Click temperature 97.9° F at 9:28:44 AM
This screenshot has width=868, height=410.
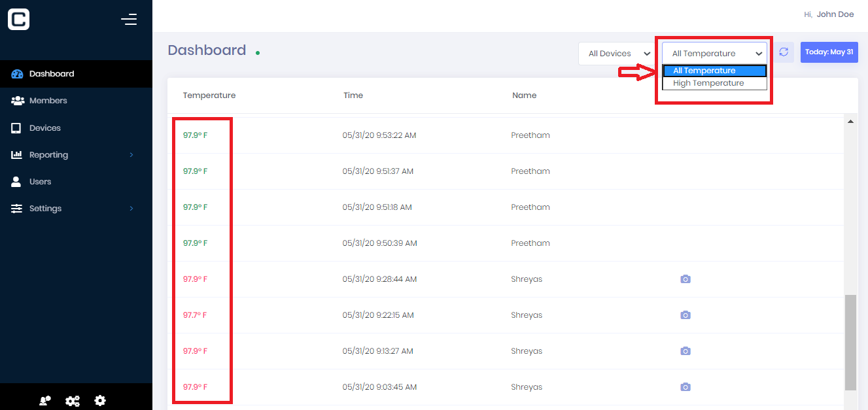point(196,279)
